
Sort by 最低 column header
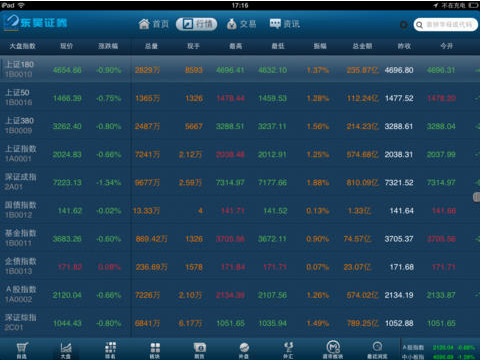(x=278, y=46)
